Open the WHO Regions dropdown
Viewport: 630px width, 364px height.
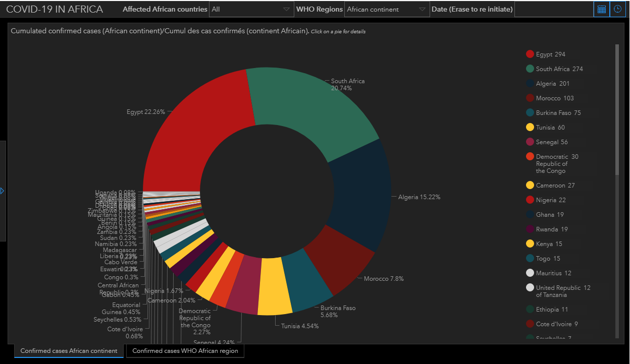click(x=387, y=9)
